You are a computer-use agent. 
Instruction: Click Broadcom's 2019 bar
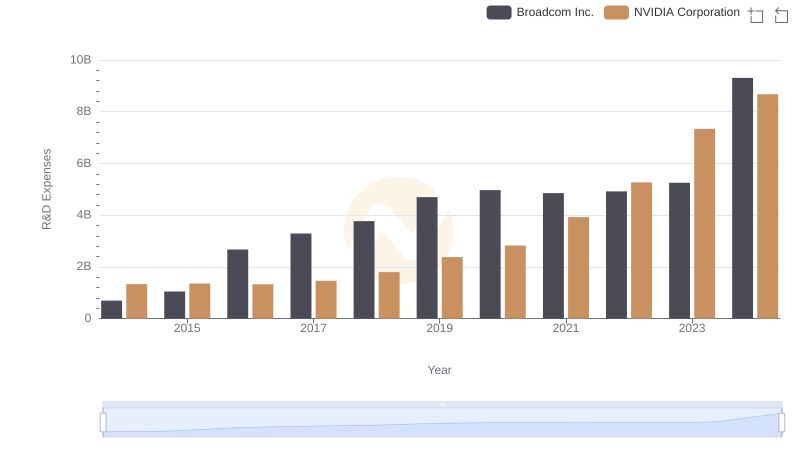[427, 257]
